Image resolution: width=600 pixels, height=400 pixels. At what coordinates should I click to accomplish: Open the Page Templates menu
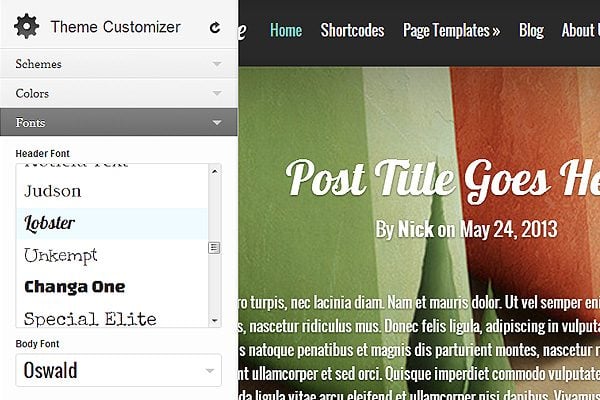point(451,30)
